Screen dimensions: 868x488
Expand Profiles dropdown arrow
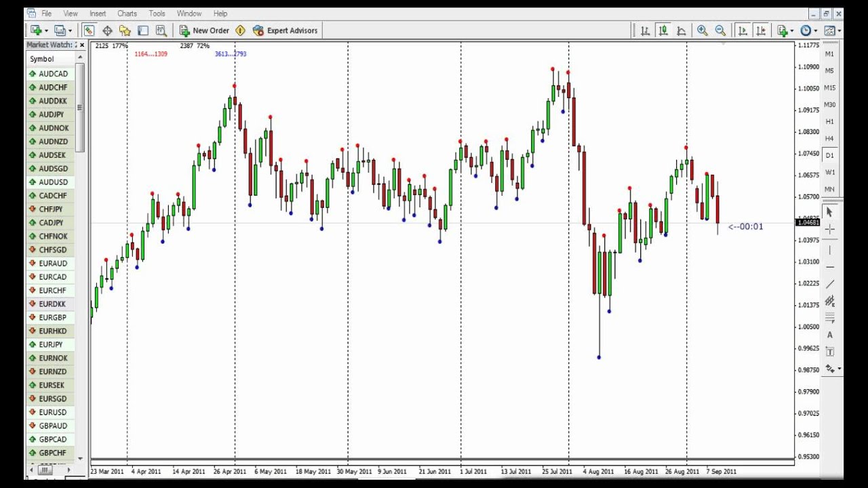(x=70, y=30)
